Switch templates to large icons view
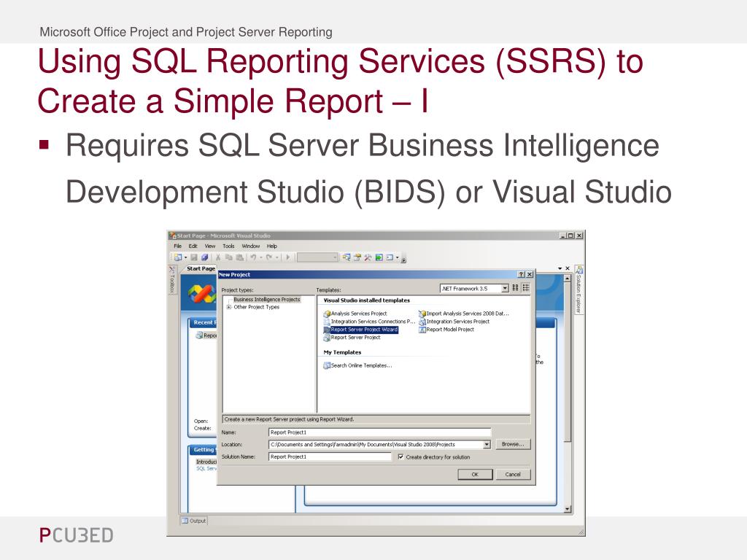 (515, 288)
